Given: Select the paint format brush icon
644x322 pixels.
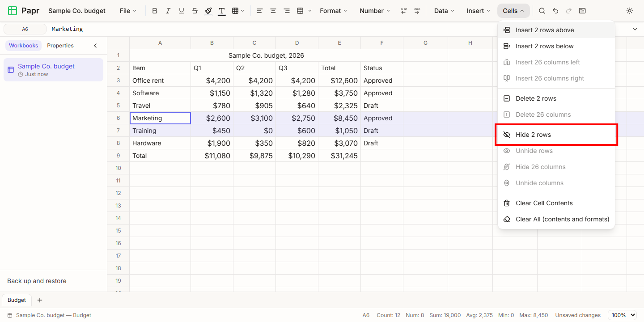Looking at the screenshot, I should point(208,11).
